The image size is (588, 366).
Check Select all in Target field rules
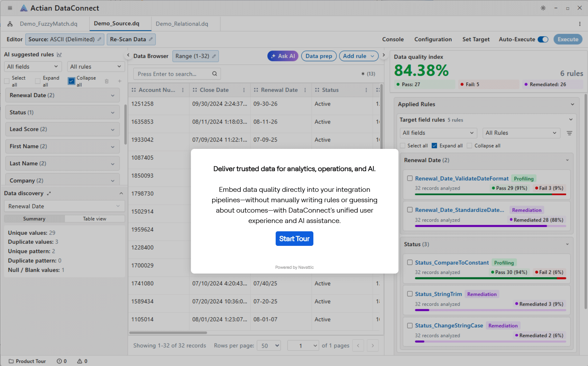pyautogui.click(x=403, y=146)
